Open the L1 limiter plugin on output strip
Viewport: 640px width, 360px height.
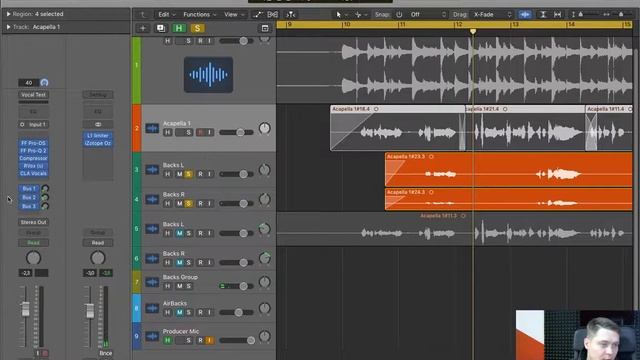click(x=98, y=136)
